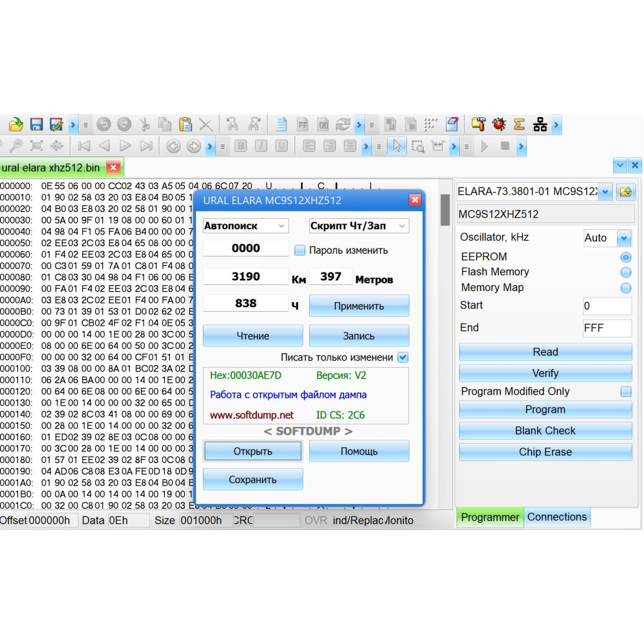Image resolution: width=644 pixels, height=644 pixels.
Task: Select the Redo round arrow icon
Action: click(x=124, y=124)
